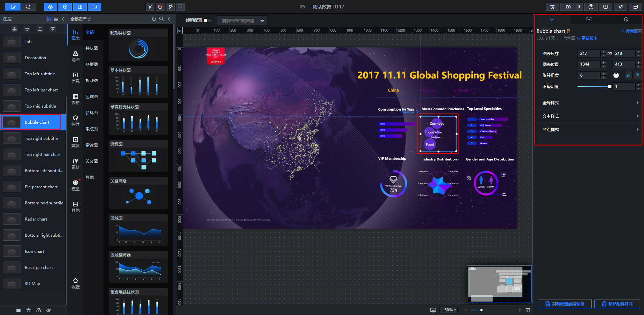Screen dimensions: 644x315
Task: Search assets with magnifier icon
Action: click(162, 19)
